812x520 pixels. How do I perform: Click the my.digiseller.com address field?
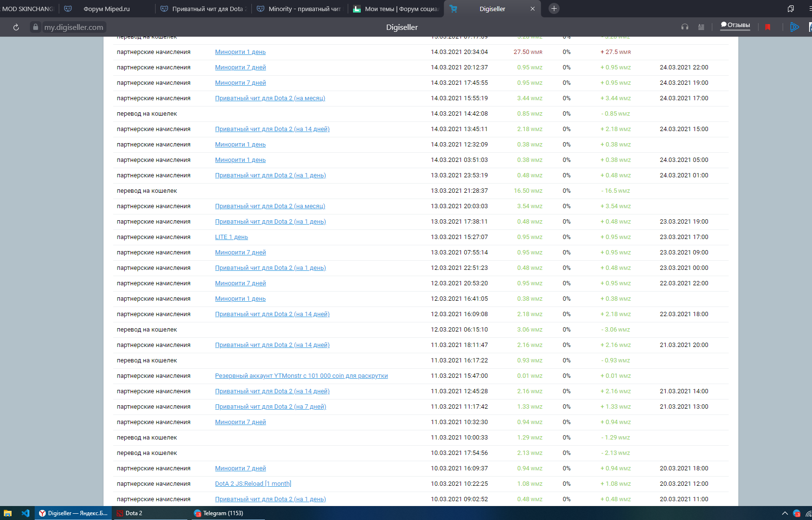point(74,27)
